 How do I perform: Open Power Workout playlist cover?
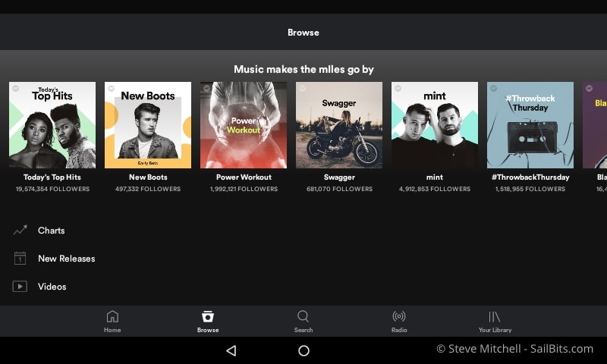[x=244, y=125]
